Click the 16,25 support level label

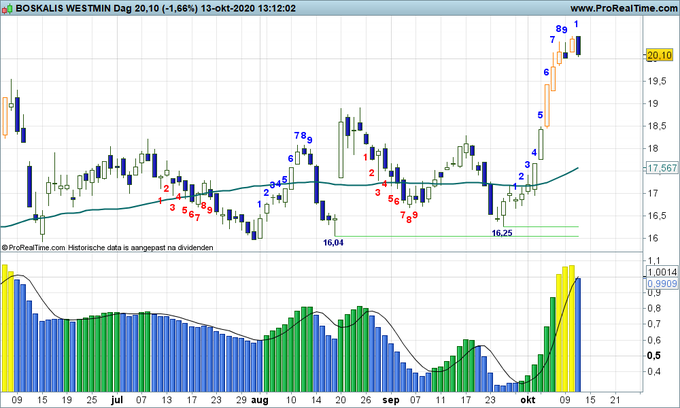(502, 233)
